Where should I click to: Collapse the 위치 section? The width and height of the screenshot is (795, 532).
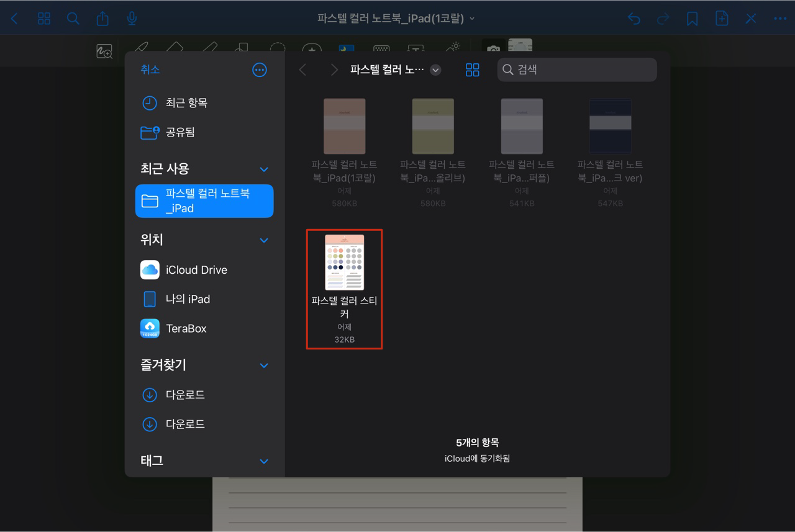pyautogui.click(x=263, y=240)
